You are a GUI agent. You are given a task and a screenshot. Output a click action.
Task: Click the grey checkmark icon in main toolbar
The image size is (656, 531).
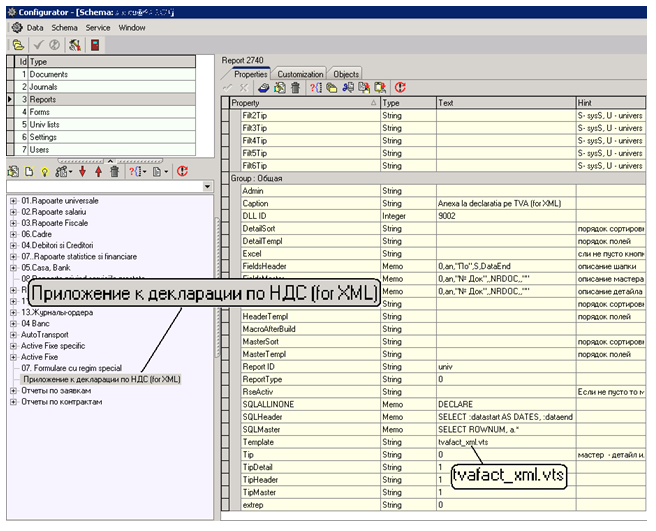click(38, 45)
